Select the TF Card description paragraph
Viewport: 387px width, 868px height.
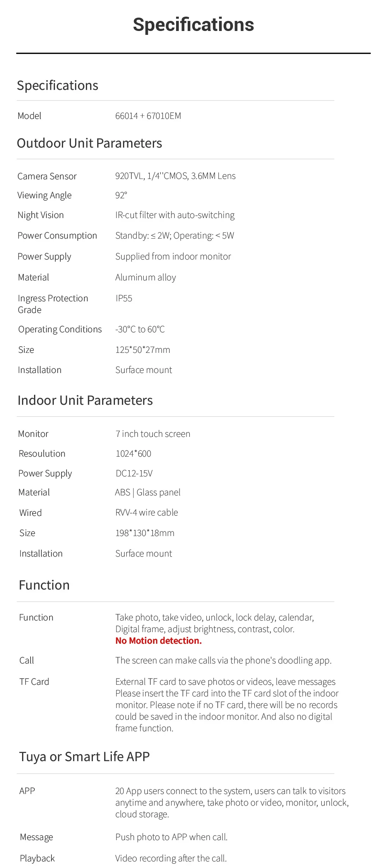pos(227,705)
